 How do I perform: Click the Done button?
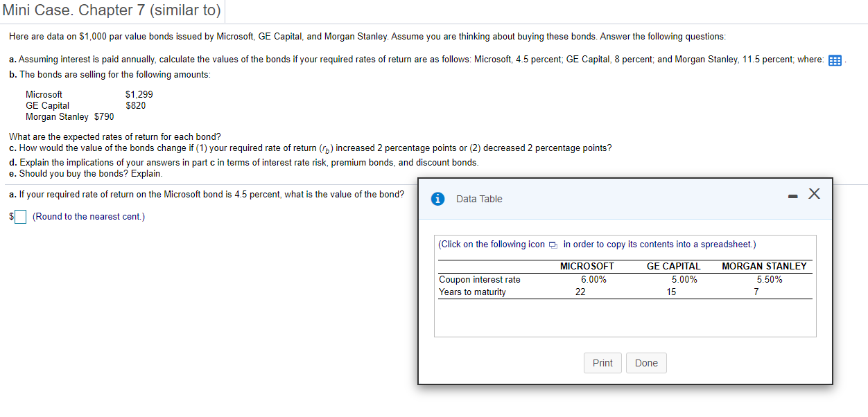click(x=646, y=363)
